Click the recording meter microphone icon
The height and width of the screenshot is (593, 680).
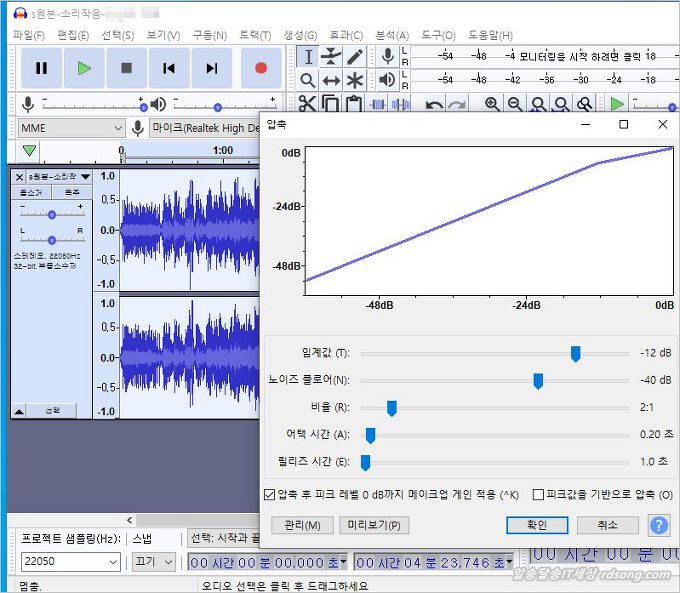tap(388, 56)
